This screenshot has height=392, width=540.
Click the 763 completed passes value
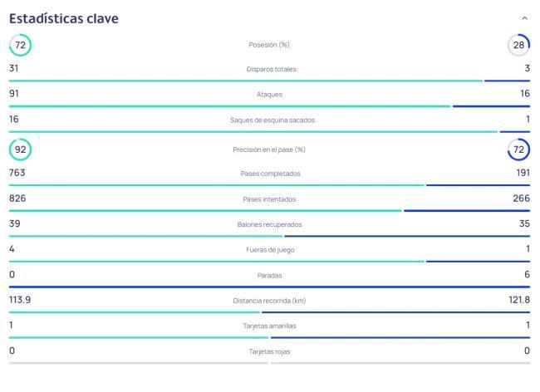click(17, 173)
